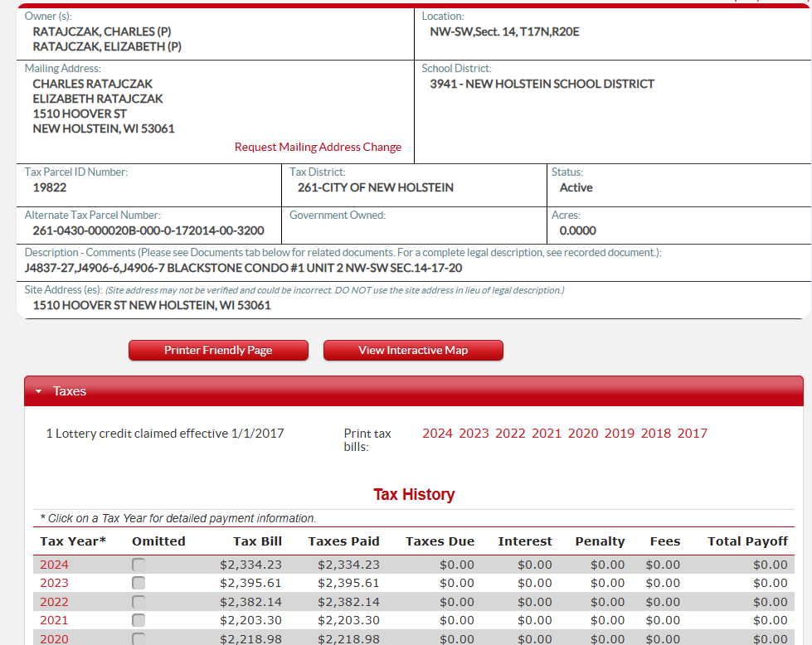Click the Printer Friendly Page button
The image size is (812, 645).
tap(218, 350)
